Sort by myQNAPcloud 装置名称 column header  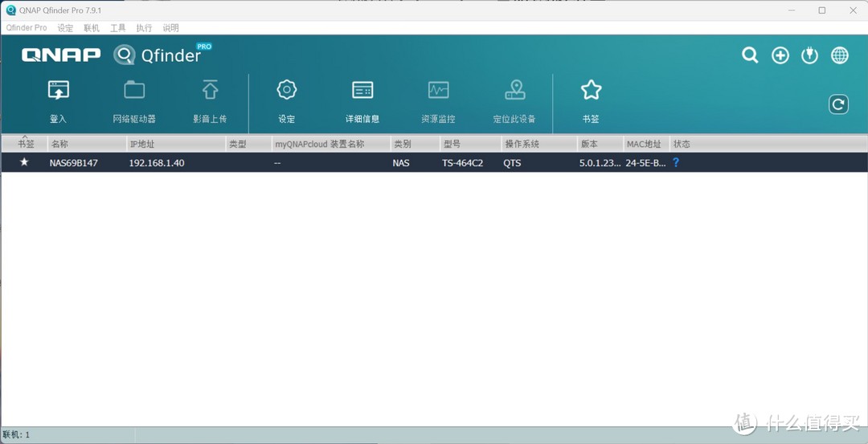(331, 144)
